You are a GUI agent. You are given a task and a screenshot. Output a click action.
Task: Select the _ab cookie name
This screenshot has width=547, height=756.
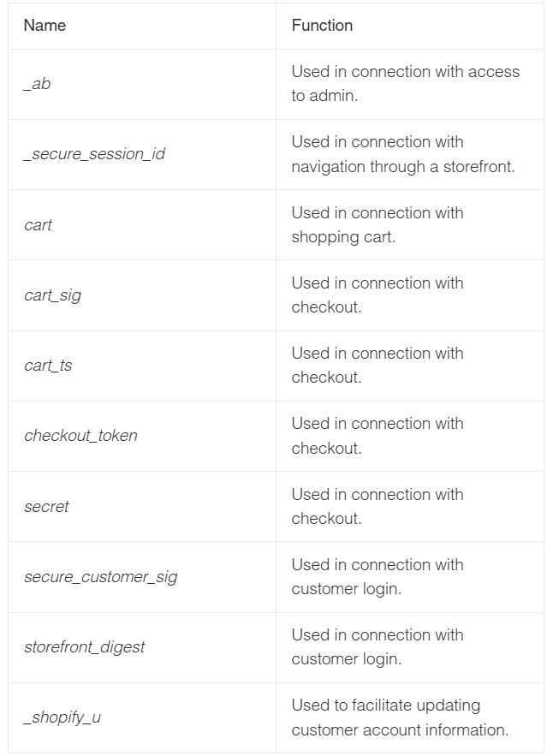37,84
